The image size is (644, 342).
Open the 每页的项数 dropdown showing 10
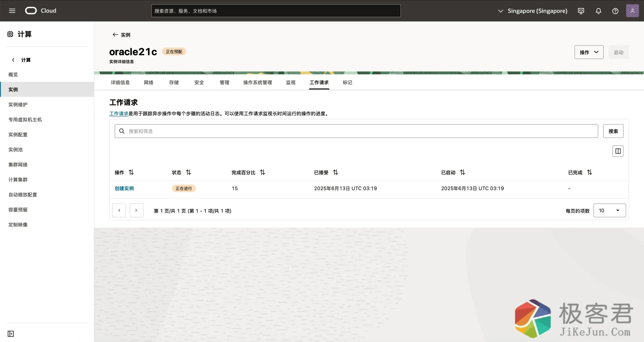(610, 210)
